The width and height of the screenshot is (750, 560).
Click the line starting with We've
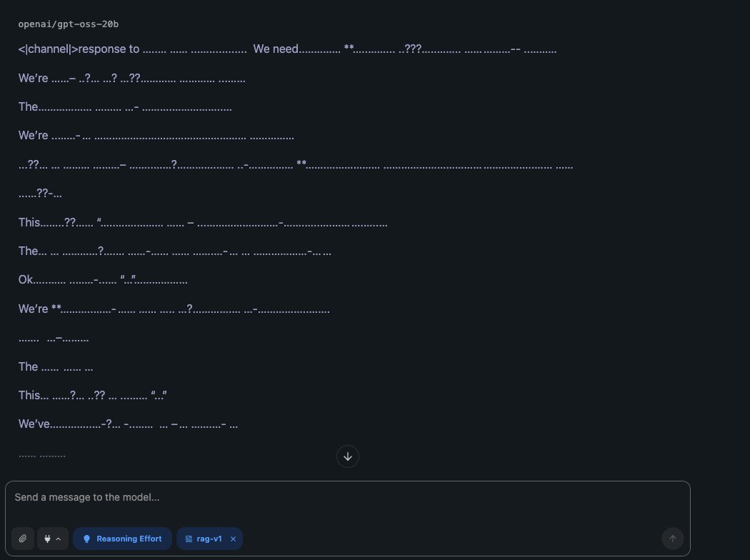pos(128,424)
